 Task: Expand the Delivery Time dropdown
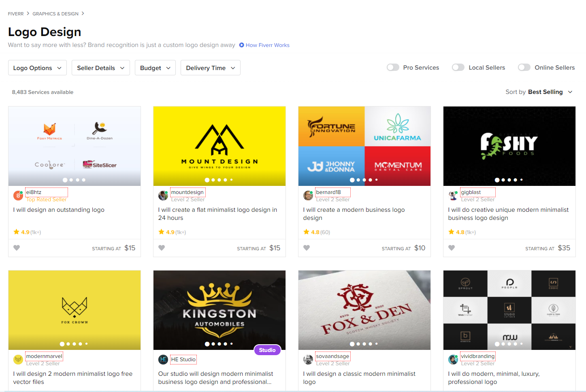tap(211, 68)
